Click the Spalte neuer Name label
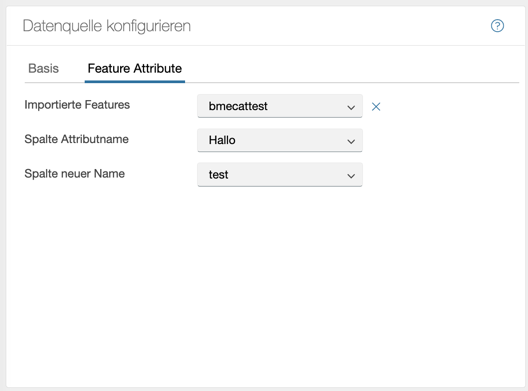528x391 pixels. pyautogui.click(x=74, y=173)
